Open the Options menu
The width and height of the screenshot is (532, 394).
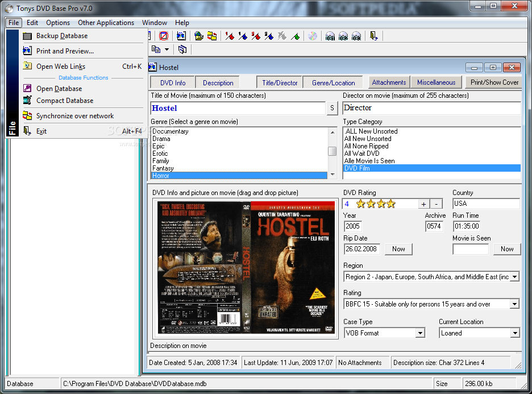click(58, 22)
